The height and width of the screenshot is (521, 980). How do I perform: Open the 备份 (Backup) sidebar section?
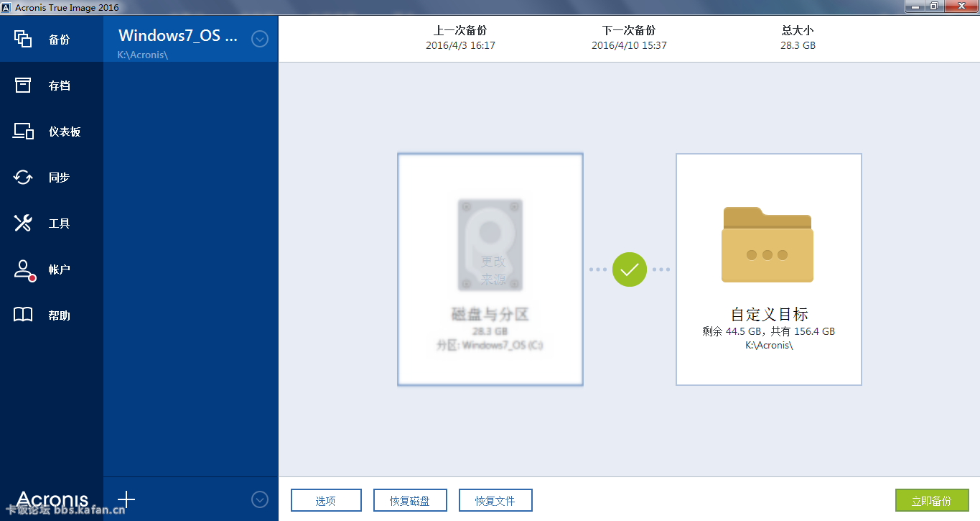tap(52, 39)
